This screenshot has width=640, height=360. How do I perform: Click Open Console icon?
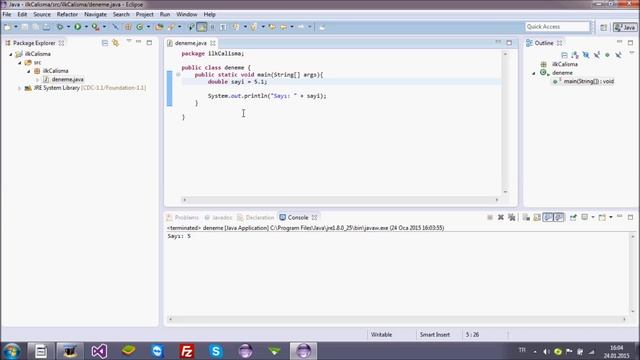tap(602, 218)
